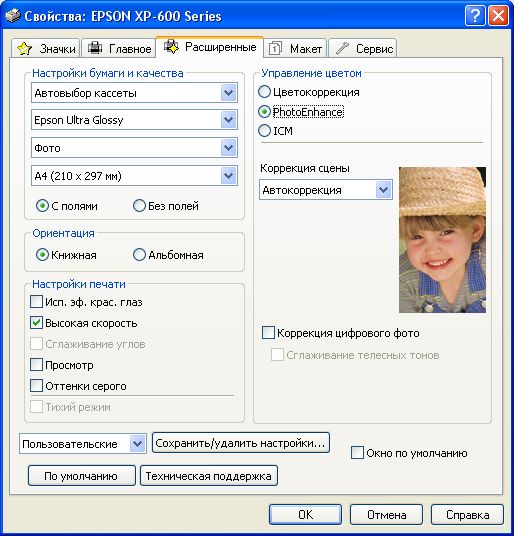Click the page icon on Макет tab
This screenshot has width=514, height=536.
275,48
